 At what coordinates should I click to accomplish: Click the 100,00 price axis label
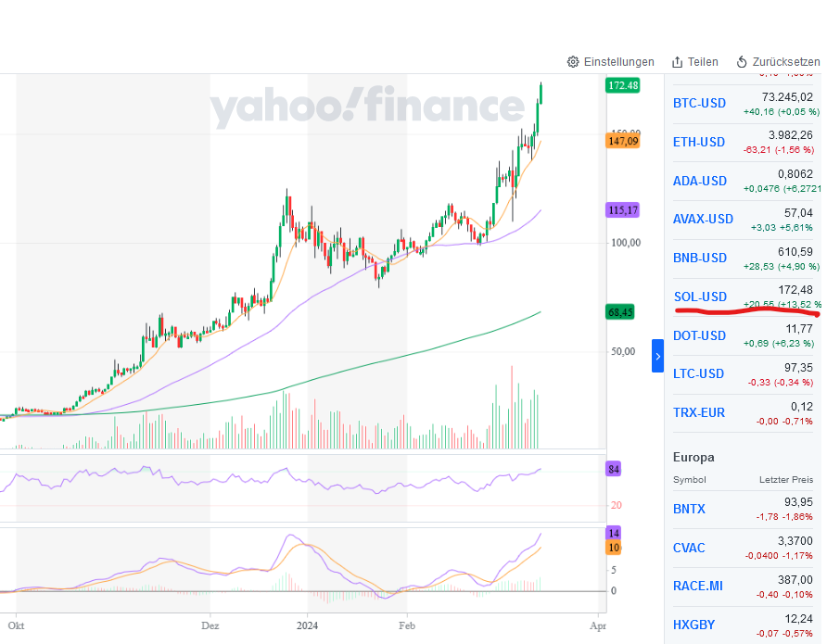[626, 244]
